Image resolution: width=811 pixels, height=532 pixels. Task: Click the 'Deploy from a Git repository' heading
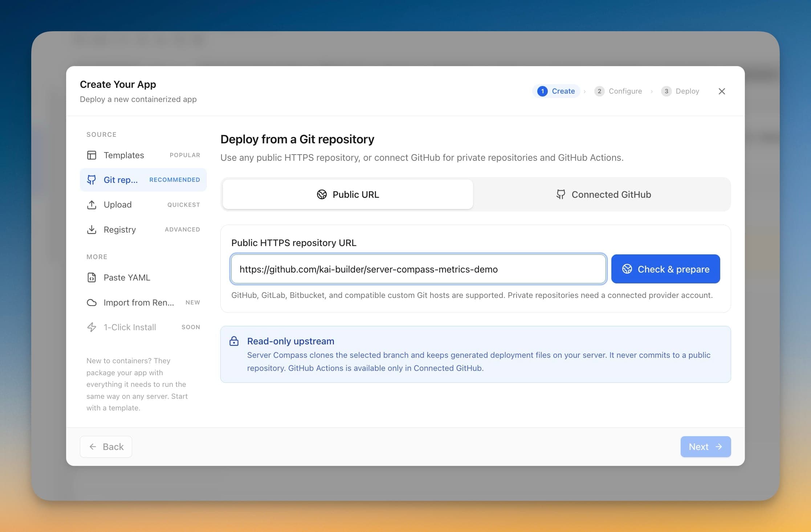(297, 139)
